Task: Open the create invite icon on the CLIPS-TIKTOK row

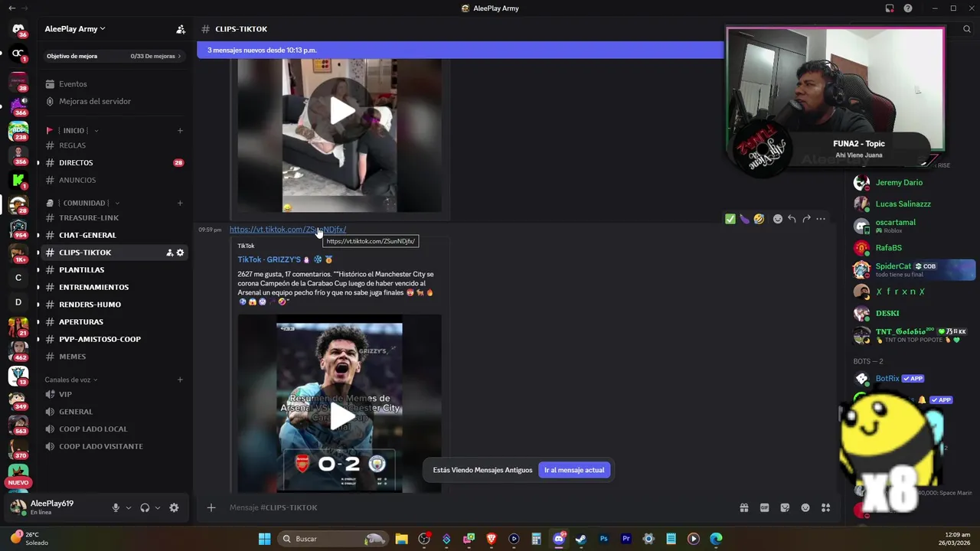Action: 170,253
